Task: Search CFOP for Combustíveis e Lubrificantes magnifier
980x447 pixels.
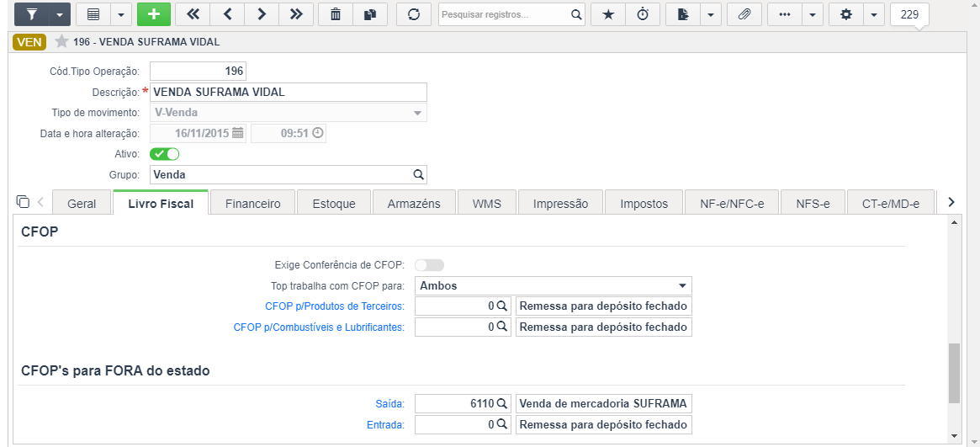Action: pyautogui.click(x=502, y=327)
